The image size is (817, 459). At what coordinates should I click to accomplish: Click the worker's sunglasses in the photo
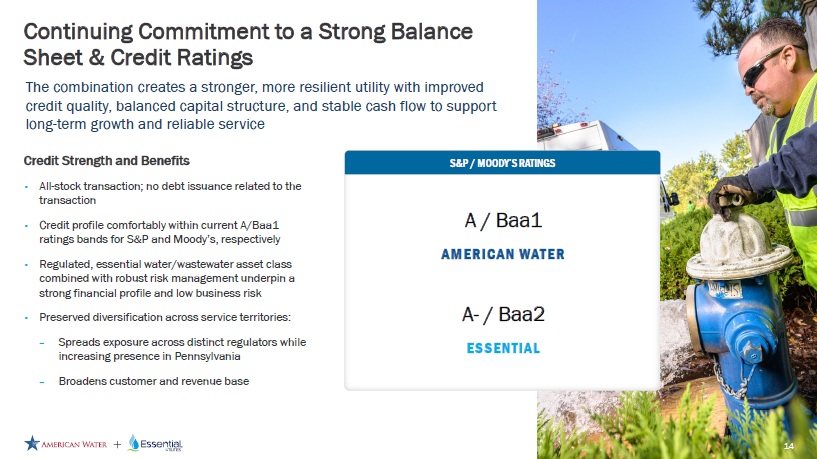(764, 63)
